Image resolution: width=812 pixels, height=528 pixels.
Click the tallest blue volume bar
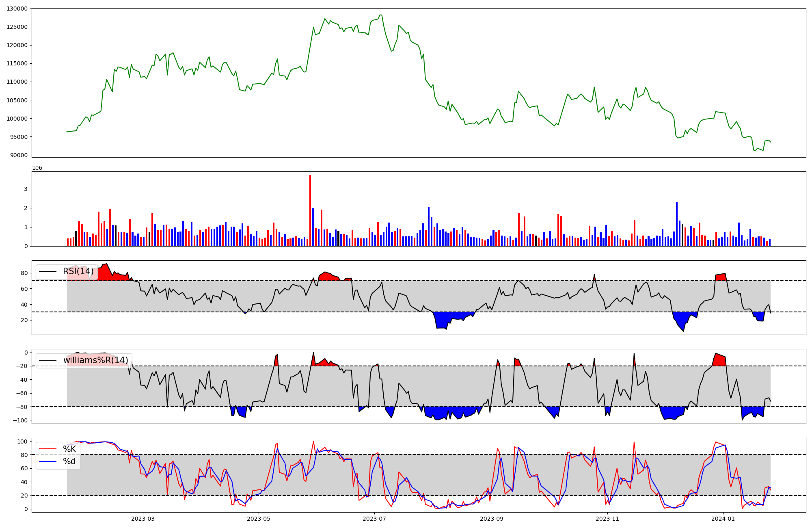[677, 224]
